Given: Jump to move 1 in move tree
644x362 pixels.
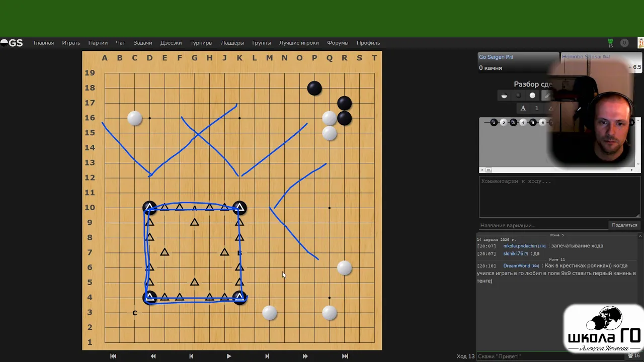Looking at the screenshot, I should coord(494,122).
